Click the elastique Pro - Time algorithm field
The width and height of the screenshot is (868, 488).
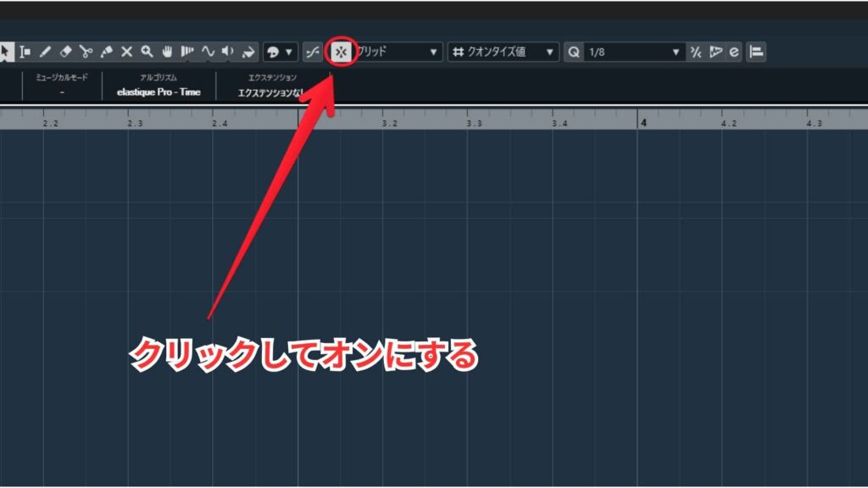coord(159,91)
